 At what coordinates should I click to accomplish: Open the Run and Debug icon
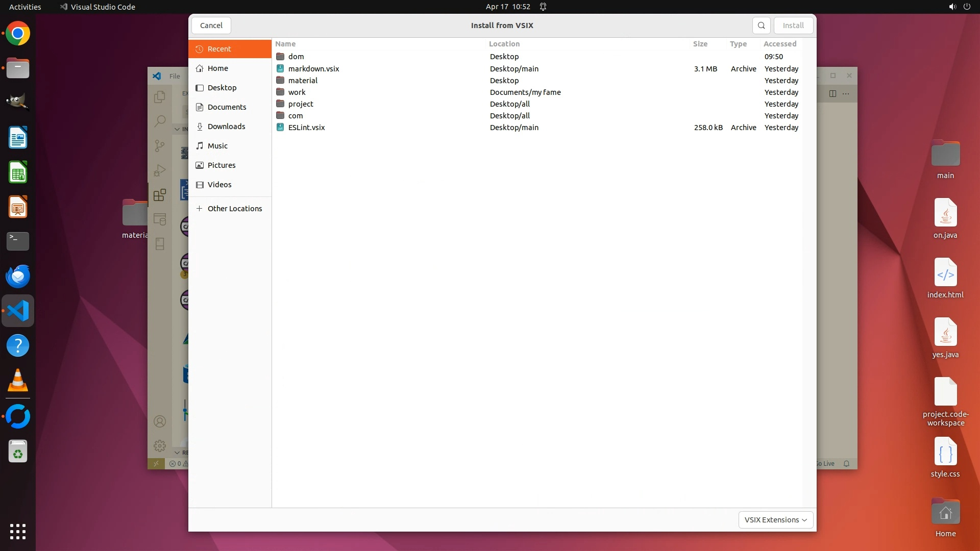point(160,170)
